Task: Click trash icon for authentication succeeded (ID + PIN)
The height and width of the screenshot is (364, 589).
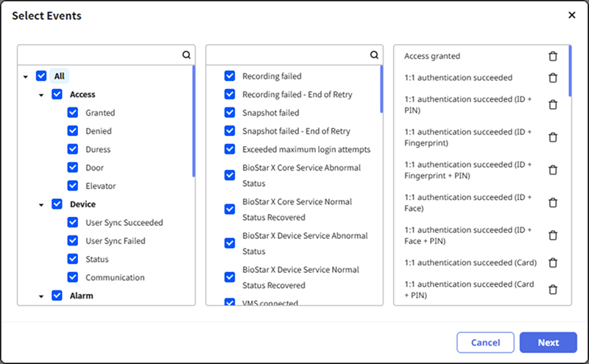Action: [553, 104]
